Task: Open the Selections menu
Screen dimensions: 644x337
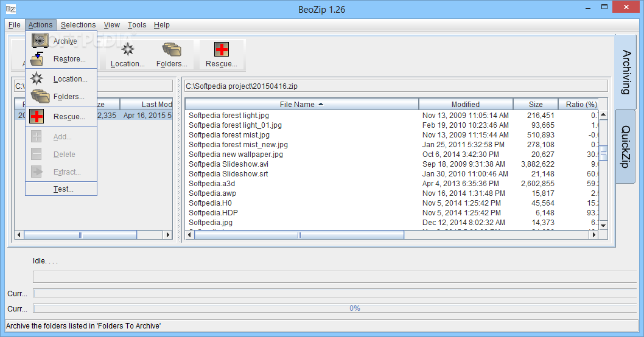Action: point(78,24)
